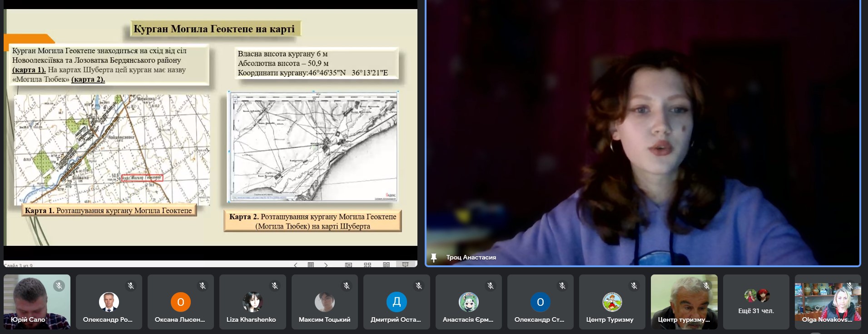The height and width of the screenshot is (334, 868).
Task: Click muted mic icon on Центр Туризму tile
Action: pyautogui.click(x=634, y=285)
